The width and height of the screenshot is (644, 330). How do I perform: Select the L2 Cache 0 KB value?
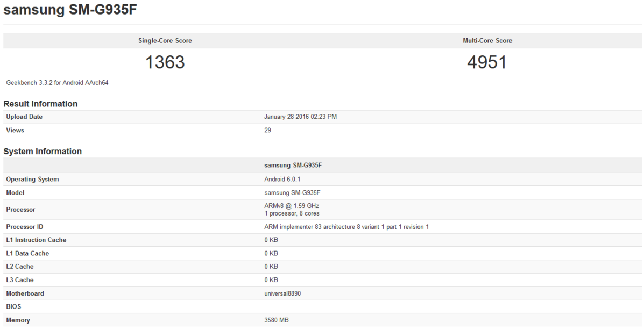[x=271, y=267]
